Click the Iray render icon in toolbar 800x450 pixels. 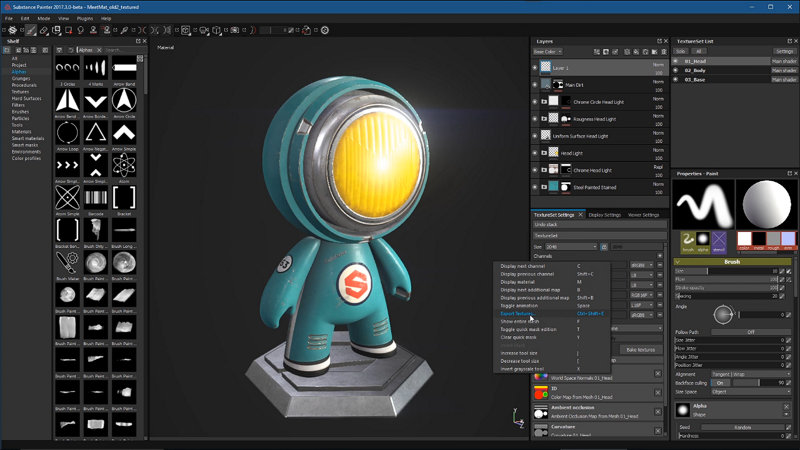(x=235, y=30)
